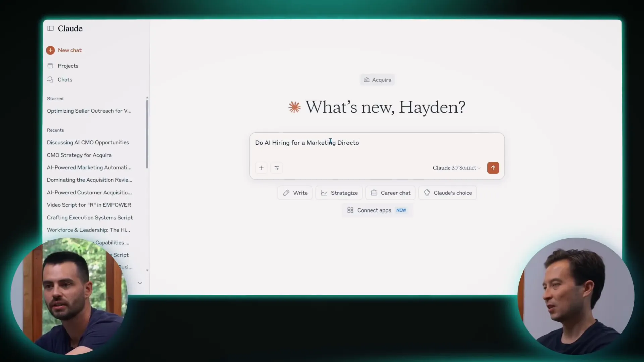644x362 pixels.
Task: Open search and tools settings icon
Action: point(277,168)
